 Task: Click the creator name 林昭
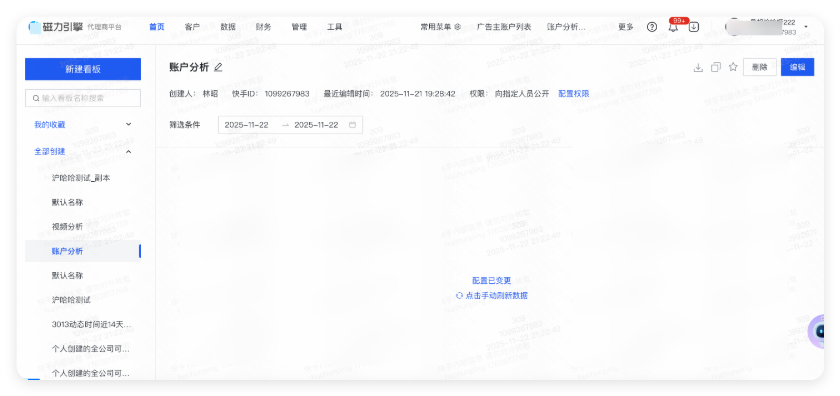(x=211, y=94)
